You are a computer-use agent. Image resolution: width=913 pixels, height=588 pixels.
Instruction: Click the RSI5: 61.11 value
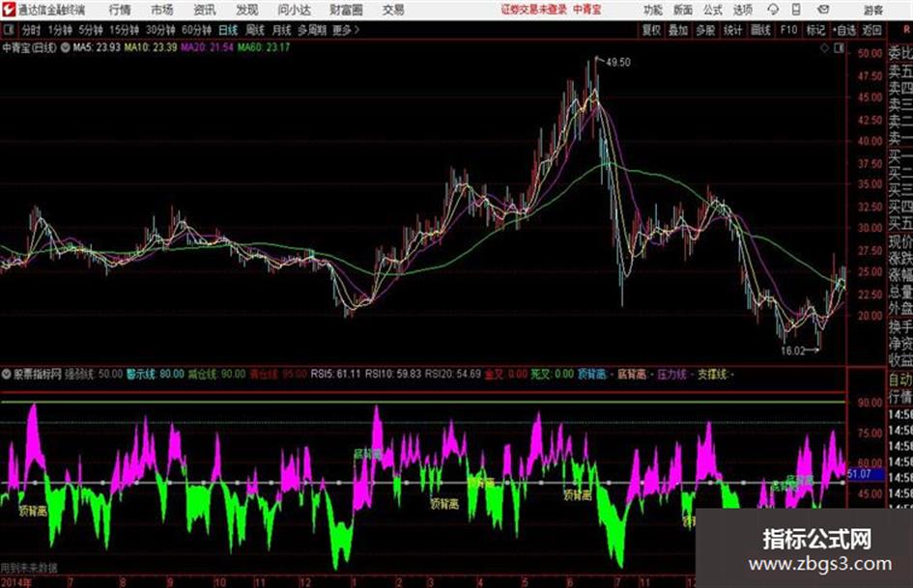pos(336,374)
